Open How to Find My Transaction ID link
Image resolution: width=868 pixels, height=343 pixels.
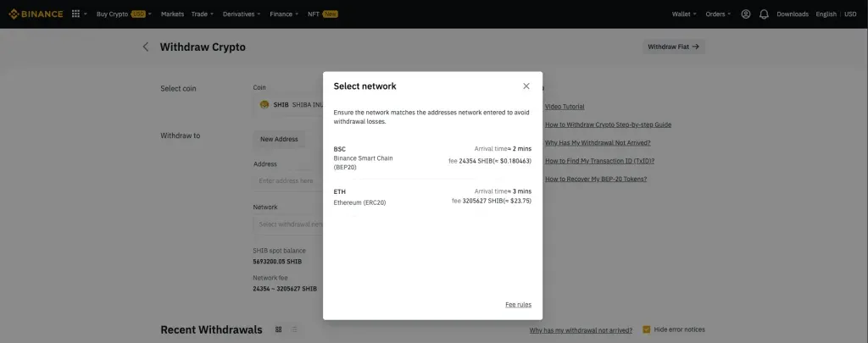pyautogui.click(x=599, y=161)
